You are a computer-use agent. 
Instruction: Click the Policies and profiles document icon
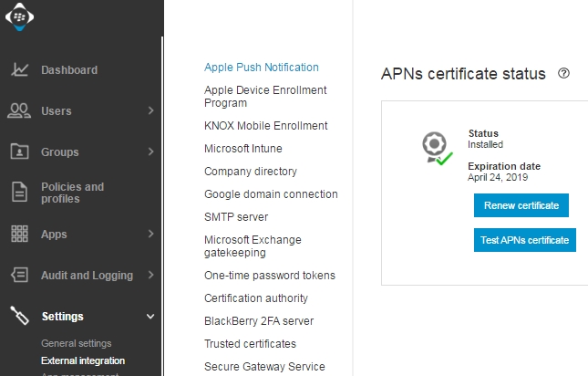[x=19, y=193]
